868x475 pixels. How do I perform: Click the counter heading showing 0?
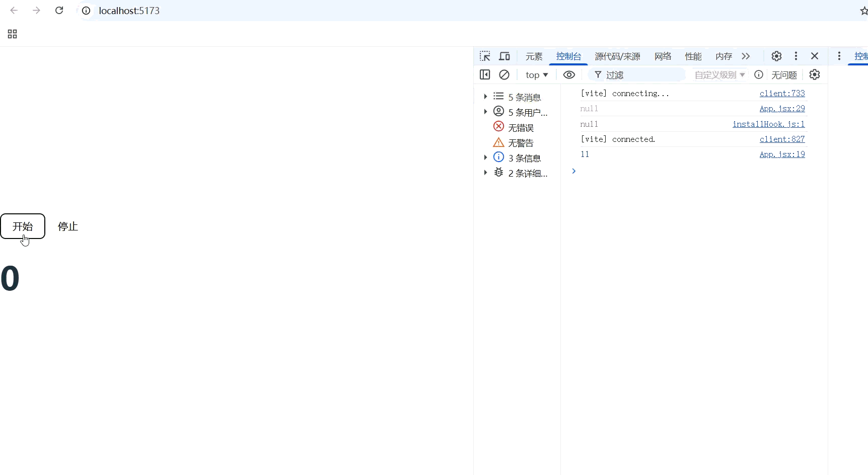point(10,278)
